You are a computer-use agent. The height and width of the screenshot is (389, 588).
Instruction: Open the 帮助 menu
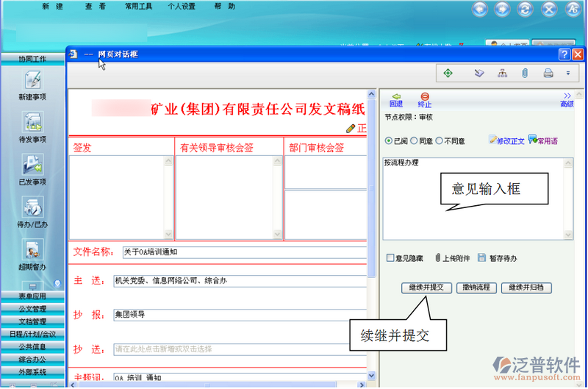tap(225, 7)
